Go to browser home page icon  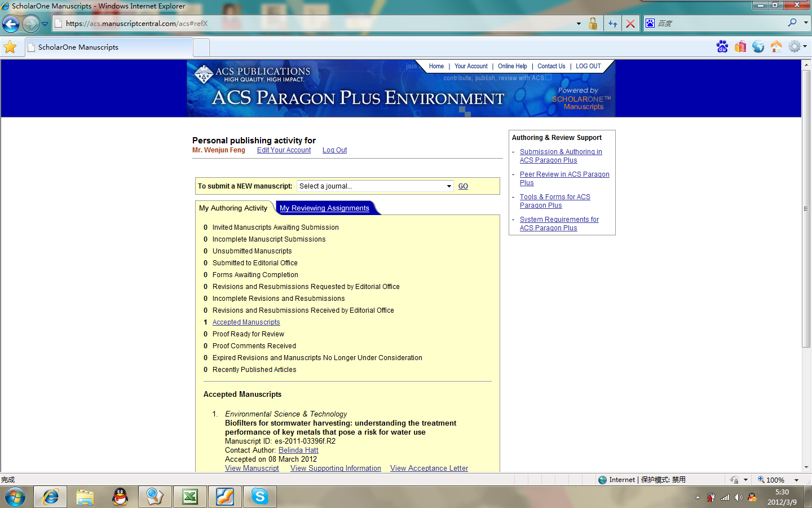coord(776,46)
